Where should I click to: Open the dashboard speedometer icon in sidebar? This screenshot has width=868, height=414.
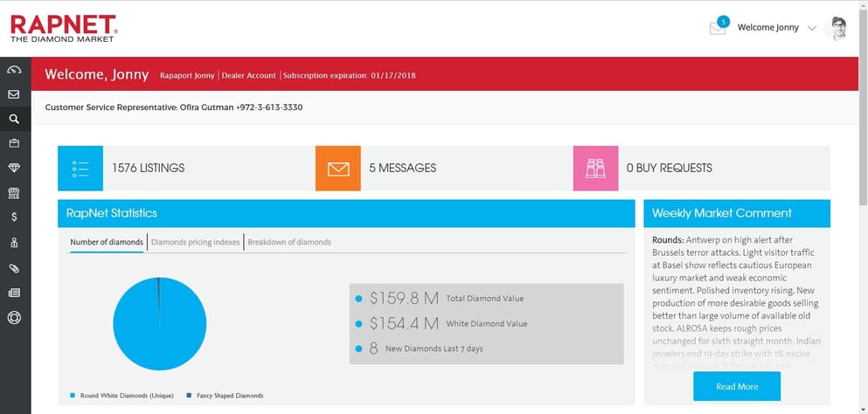14,70
